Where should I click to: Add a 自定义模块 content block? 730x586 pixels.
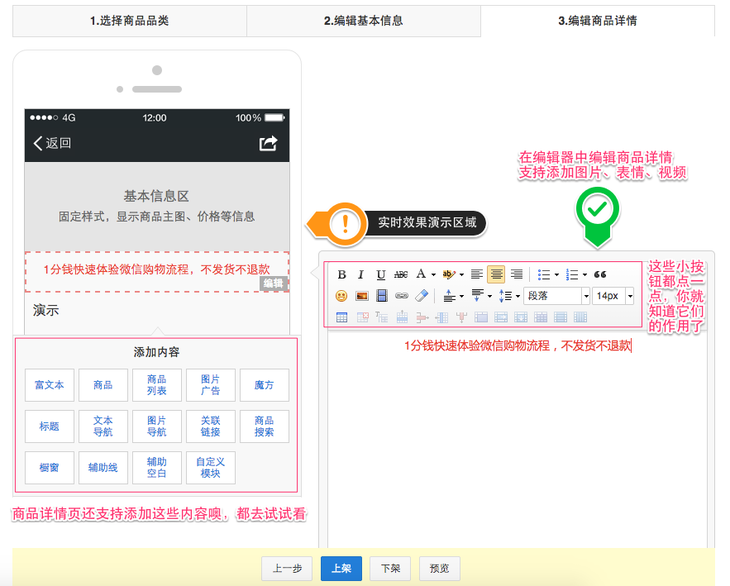click(x=210, y=468)
